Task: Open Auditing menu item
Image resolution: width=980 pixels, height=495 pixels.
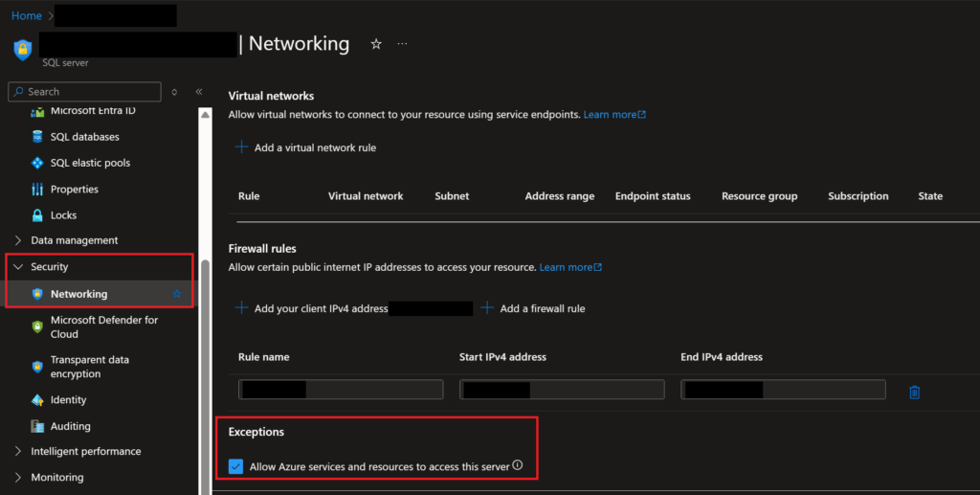Action: point(71,426)
